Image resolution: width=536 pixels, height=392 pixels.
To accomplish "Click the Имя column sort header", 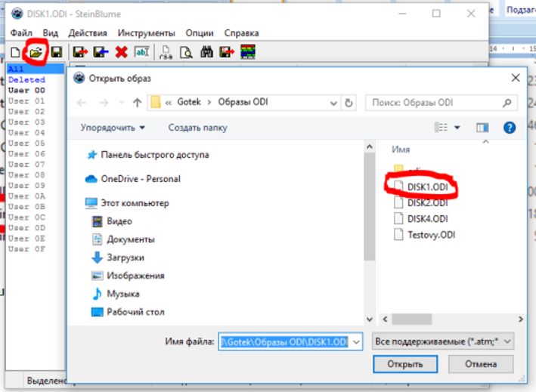I will click(x=401, y=150).
